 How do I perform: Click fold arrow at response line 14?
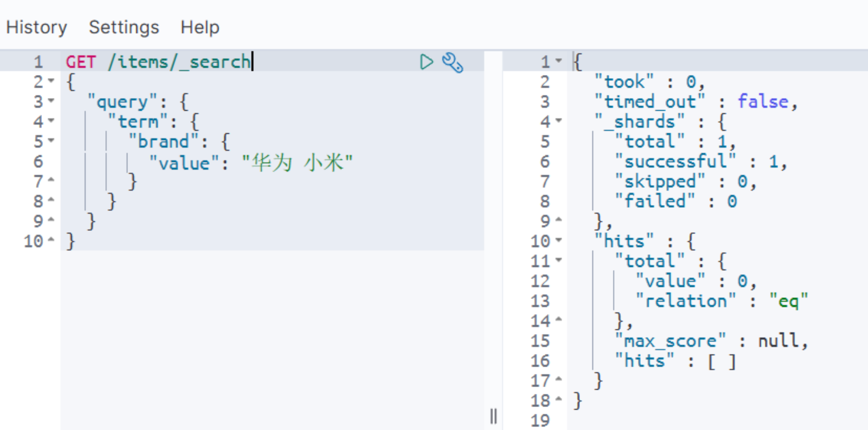559,319
